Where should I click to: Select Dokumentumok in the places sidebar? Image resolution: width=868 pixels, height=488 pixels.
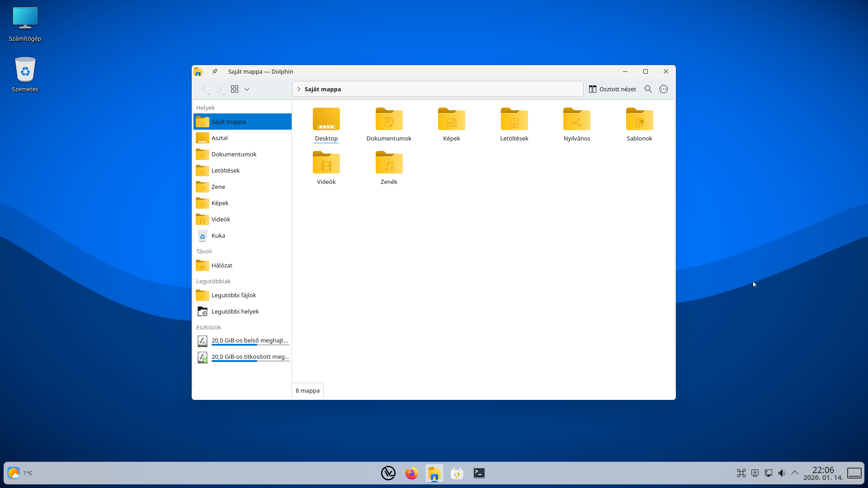click(x=234, y=154)
